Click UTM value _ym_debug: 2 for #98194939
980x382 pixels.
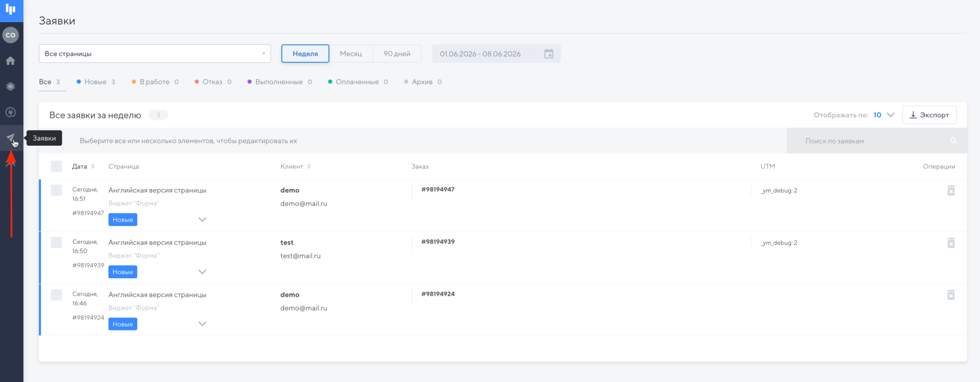tap(779, 243)
